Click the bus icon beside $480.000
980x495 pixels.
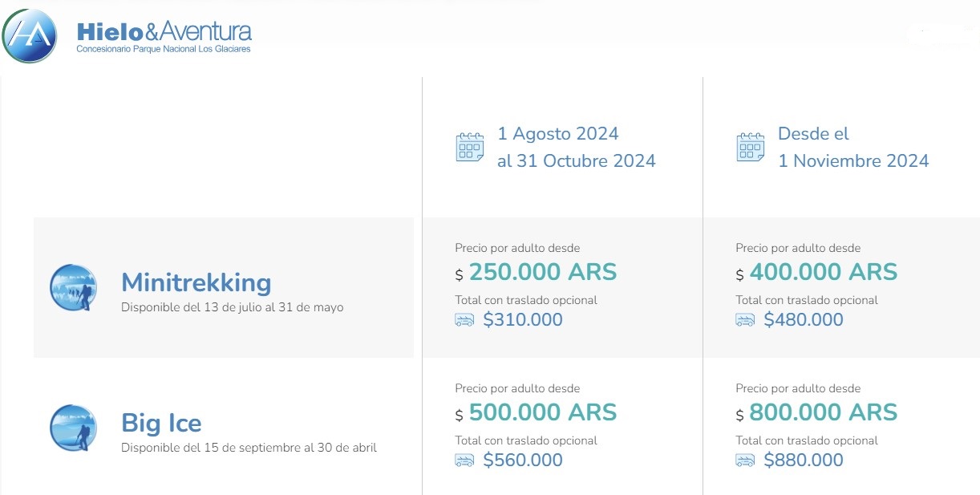tap(745, 320)
